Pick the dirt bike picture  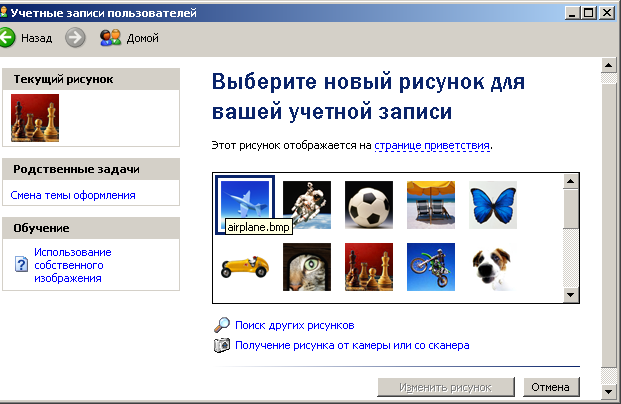tap(431, 267)
